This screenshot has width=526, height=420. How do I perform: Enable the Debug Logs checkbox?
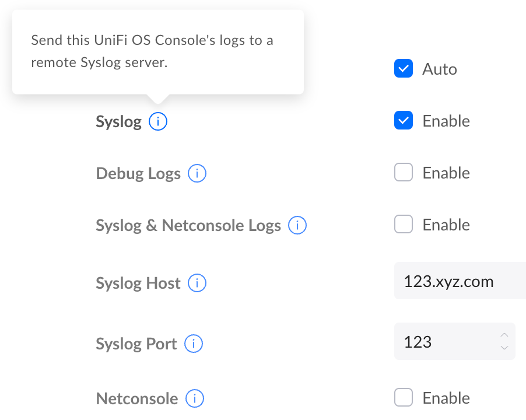[404, 173]
